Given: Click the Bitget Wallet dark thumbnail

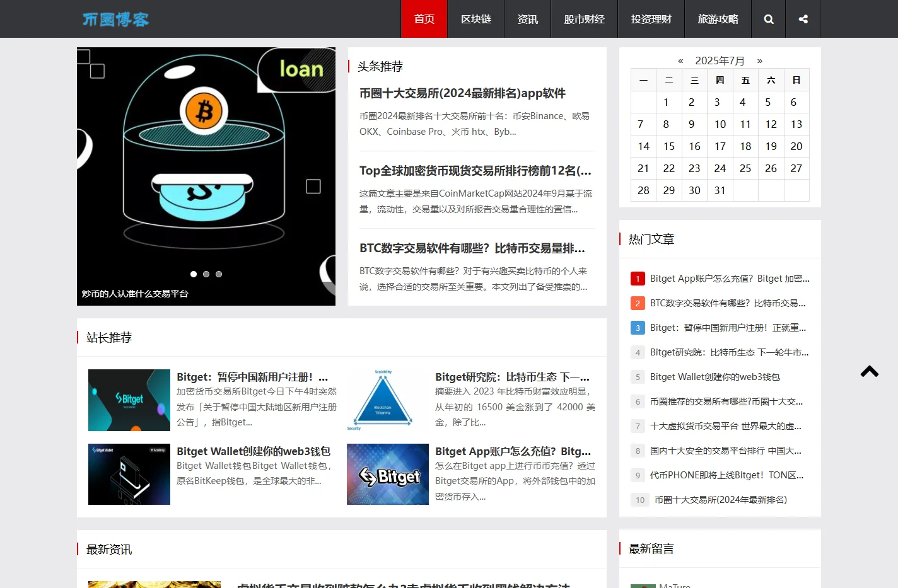Looking at the screenshot, I should coord(129,474).
